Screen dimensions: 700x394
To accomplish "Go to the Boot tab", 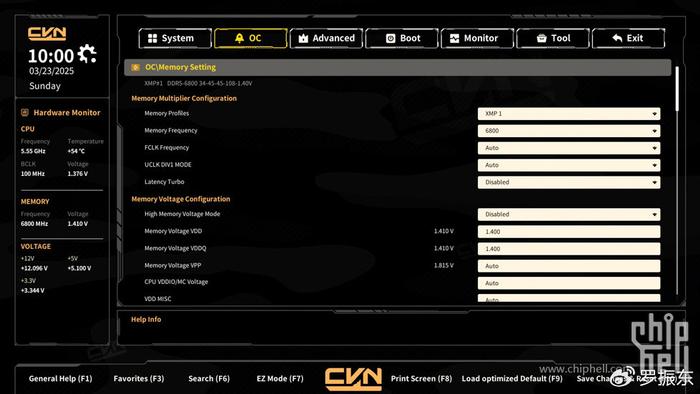I will click(x=402, y=38).
